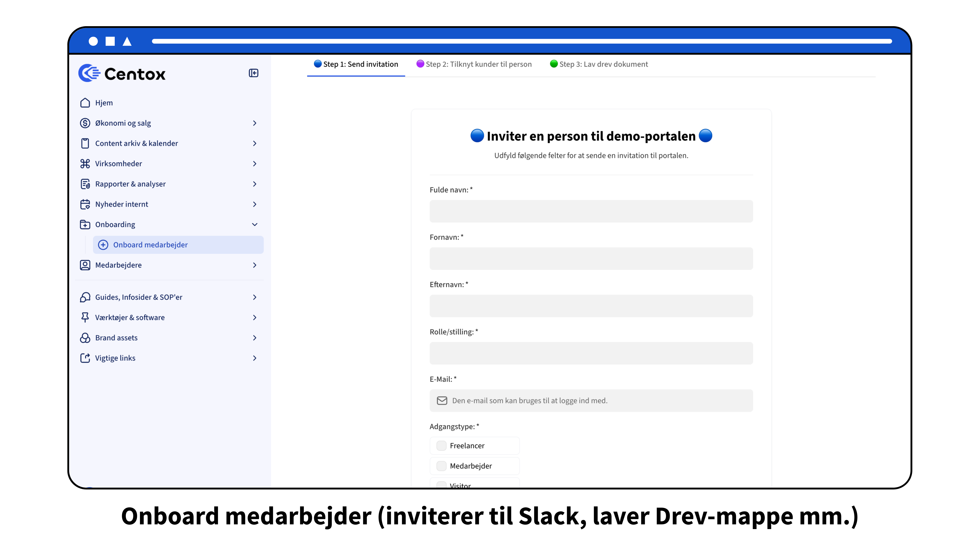Switch to Step 3: Lav drev dokument tab

(x=599, y=64)
